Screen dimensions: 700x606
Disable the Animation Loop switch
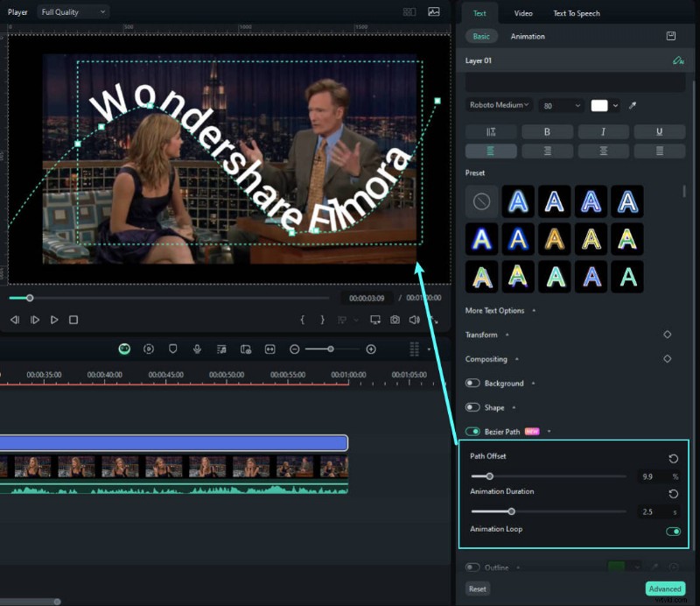673,530
